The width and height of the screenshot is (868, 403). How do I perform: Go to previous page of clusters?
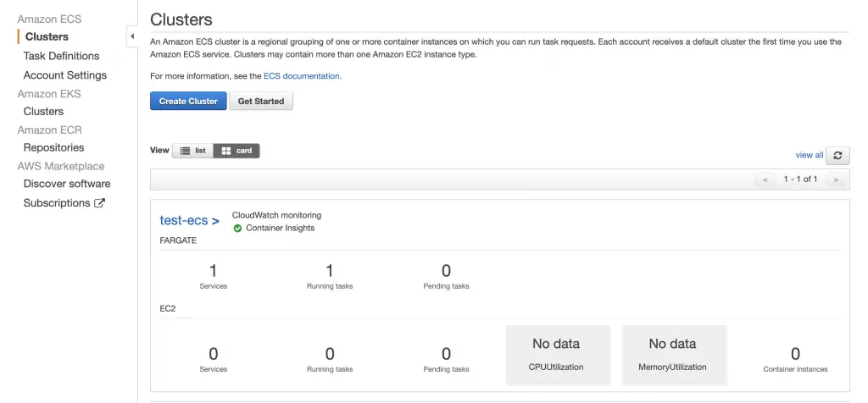tap(765, 179)
